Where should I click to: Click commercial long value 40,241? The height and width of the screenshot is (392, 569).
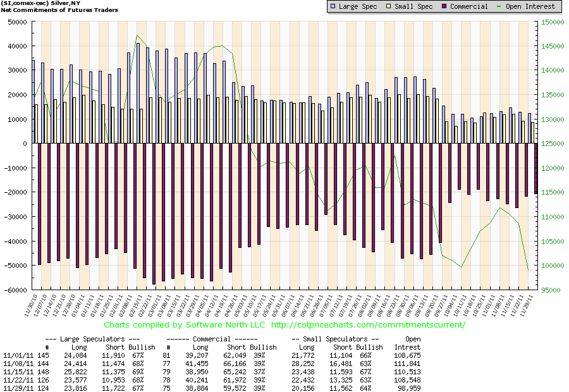pos(197,381)
